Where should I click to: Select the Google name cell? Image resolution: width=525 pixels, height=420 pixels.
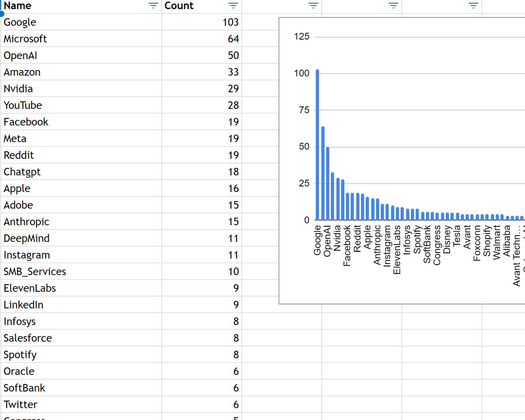pos(81,22)
